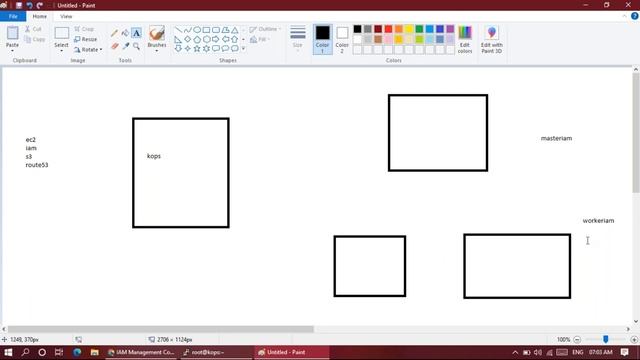Choose the Pentagon shape
640x360 pixels.
(197, 39)
